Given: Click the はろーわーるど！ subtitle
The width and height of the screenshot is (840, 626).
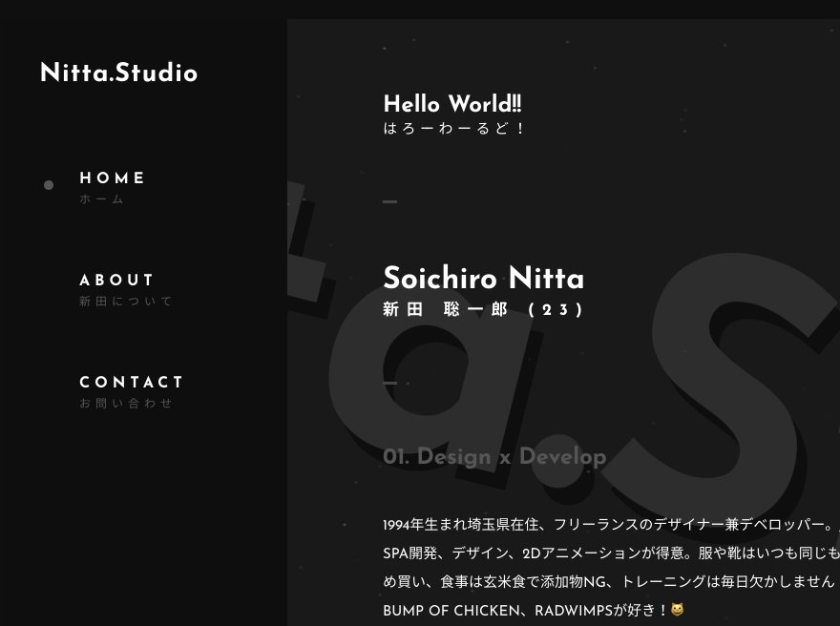Looking at the screenshot, I should (453, 129).
